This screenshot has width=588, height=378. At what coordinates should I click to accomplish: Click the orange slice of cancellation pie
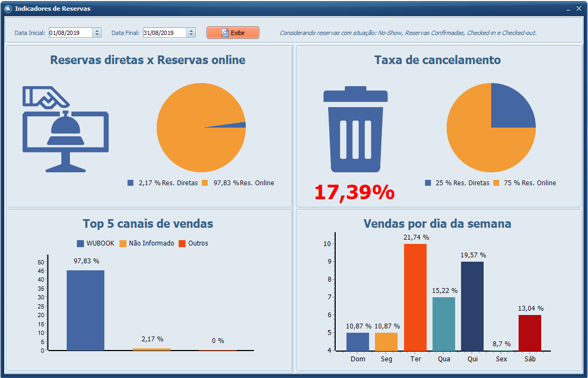[476, 143]
